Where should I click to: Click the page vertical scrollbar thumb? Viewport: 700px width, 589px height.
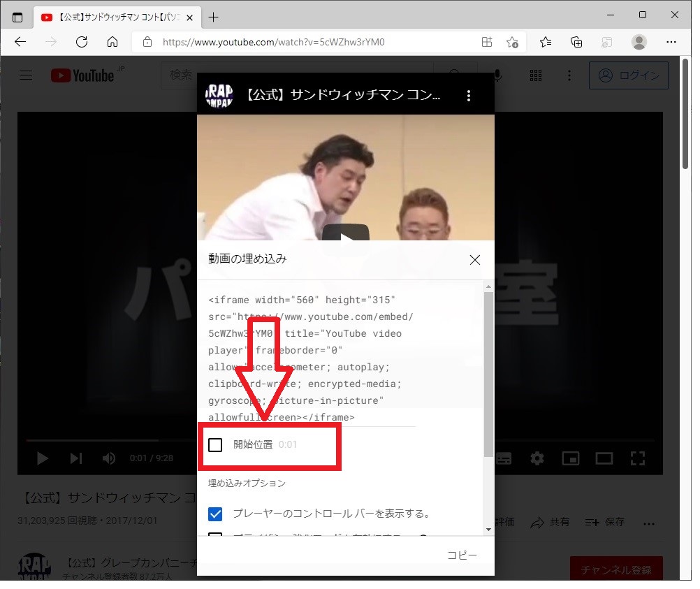tap(685, 114)
